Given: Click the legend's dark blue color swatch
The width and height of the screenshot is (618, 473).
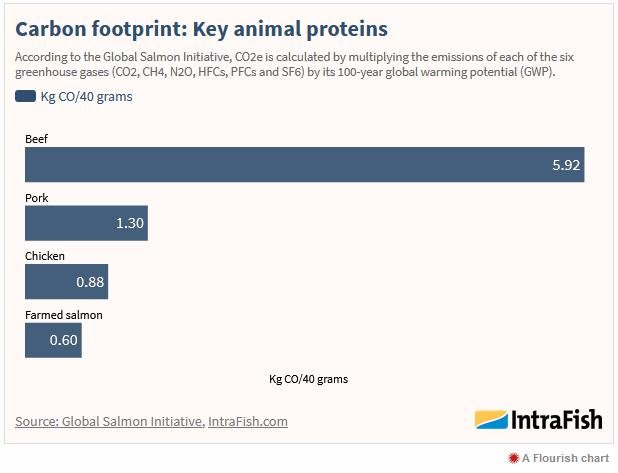Looking at the screenshot, I should (x=24, y=97).
